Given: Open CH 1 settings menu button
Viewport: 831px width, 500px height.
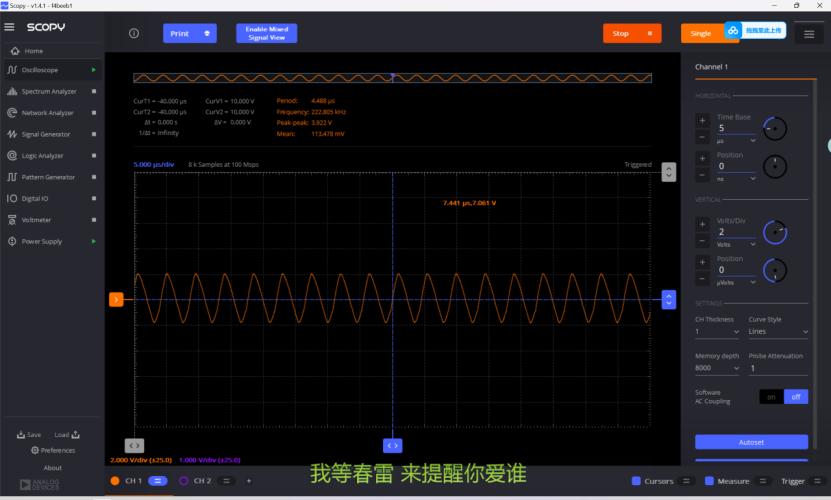Looking at the screenshot, I should point(158,481).
